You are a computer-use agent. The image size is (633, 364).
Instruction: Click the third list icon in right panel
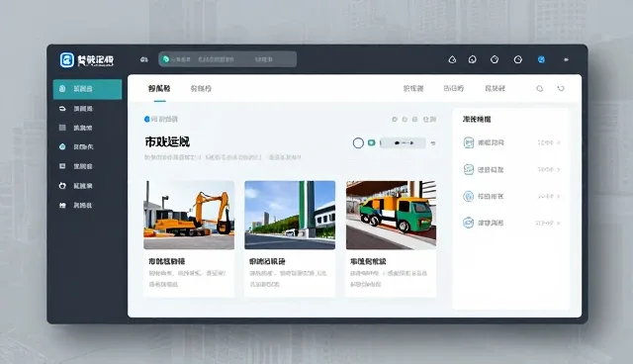(x=468, y=196)
